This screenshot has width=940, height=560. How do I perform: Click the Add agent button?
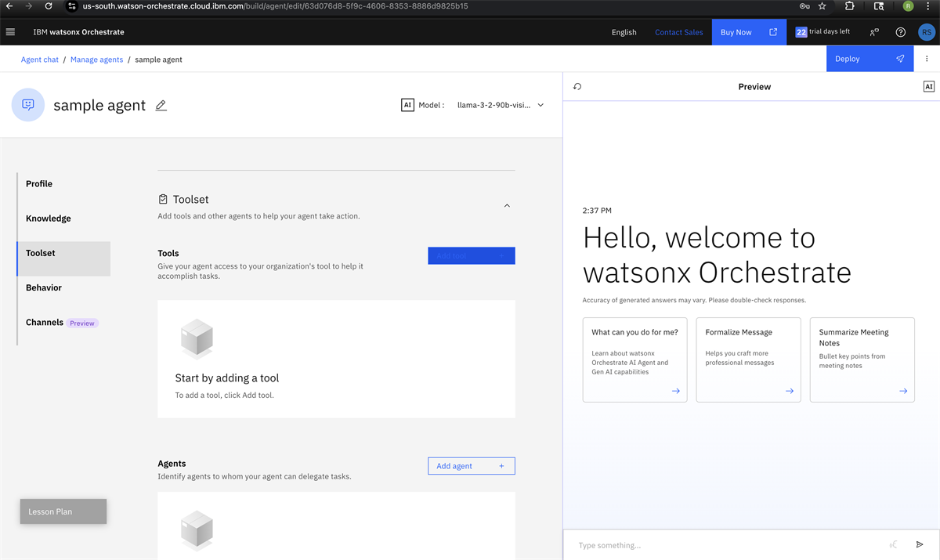(x=472, y=466)
